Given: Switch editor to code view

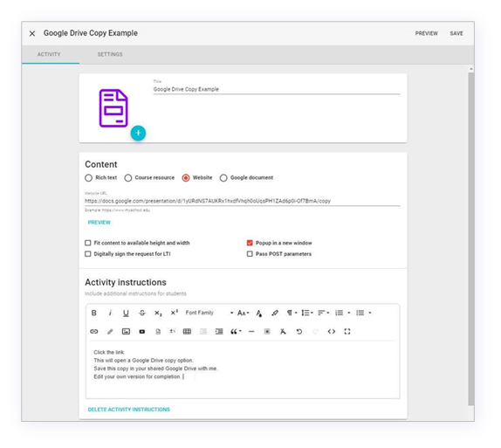Looking at the screenshot, I should (332, 331).
